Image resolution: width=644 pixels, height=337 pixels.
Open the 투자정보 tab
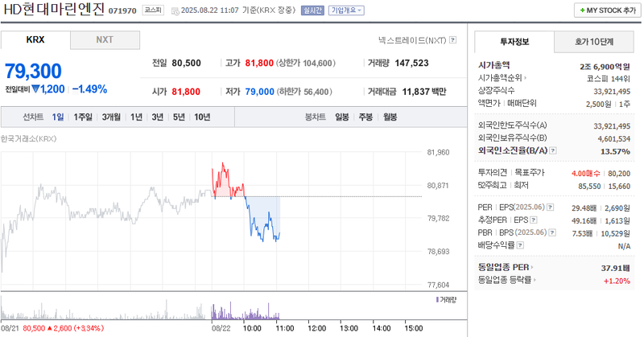click(514, 42)
